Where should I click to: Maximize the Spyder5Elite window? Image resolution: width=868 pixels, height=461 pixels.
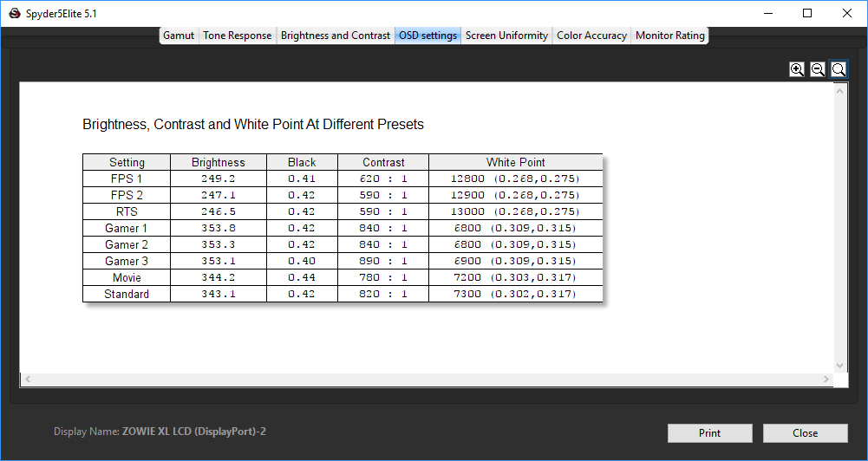pos(807,13)
